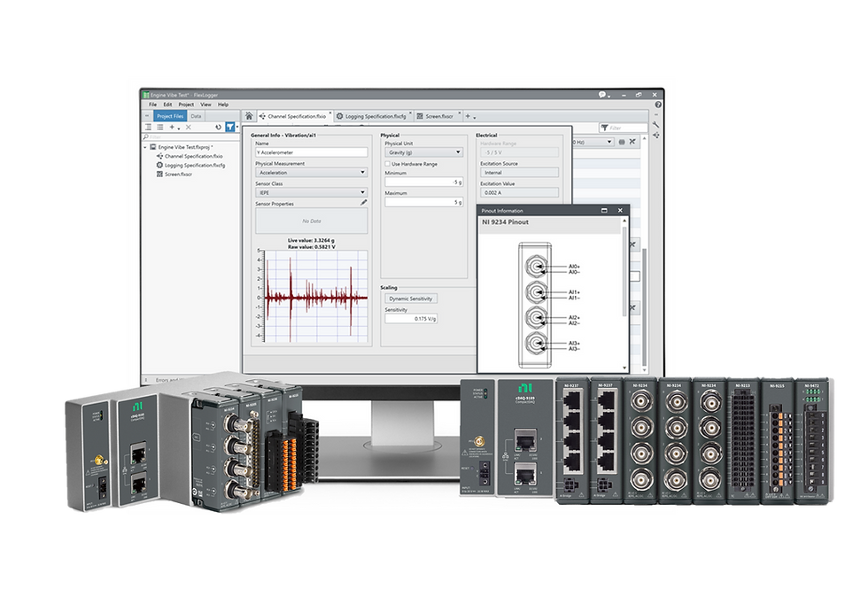Open the Physical Measurement Acceleration dropdown
Viewport: 868px width, 605px height.
(311, 172)
